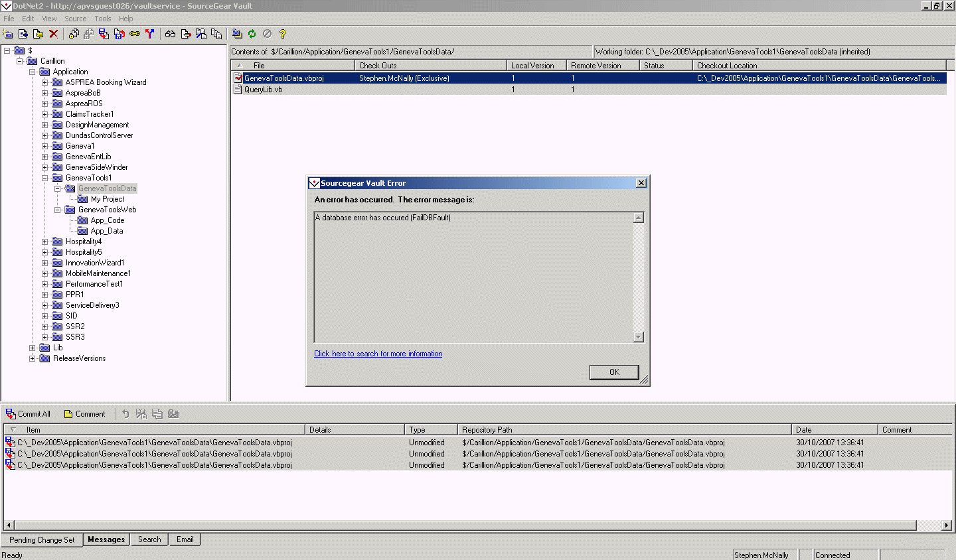The width and height of the screenshot is (956, 560).
Task: Collapse the Application folder node
Action: pyautogui.click(x=33, y=72)
